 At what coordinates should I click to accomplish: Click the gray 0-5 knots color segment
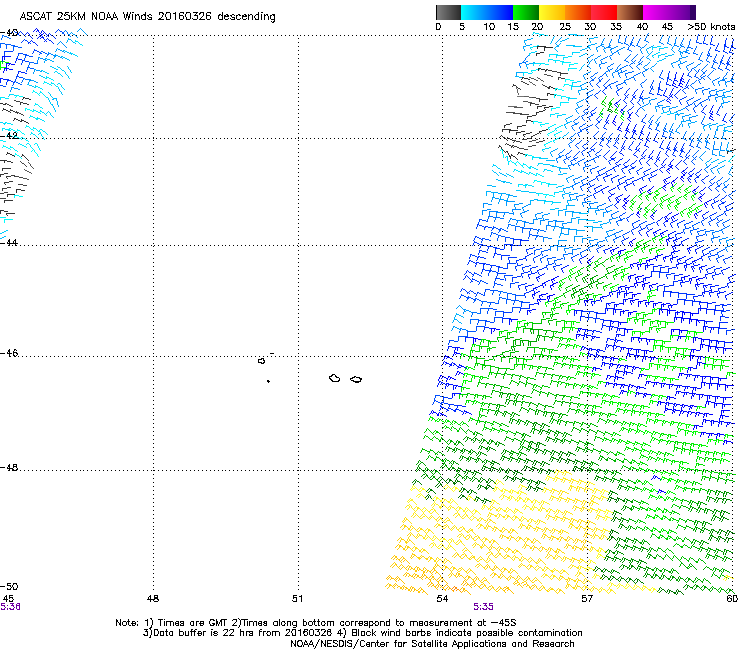tap(448, 12)
